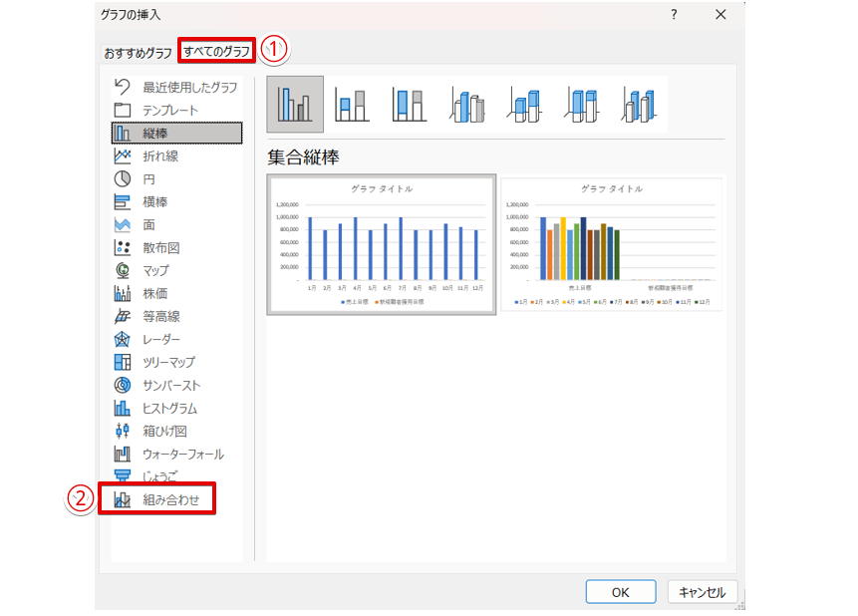Select the 集合縦棒 clustered column subtype icon

click(x=295, y=105)
